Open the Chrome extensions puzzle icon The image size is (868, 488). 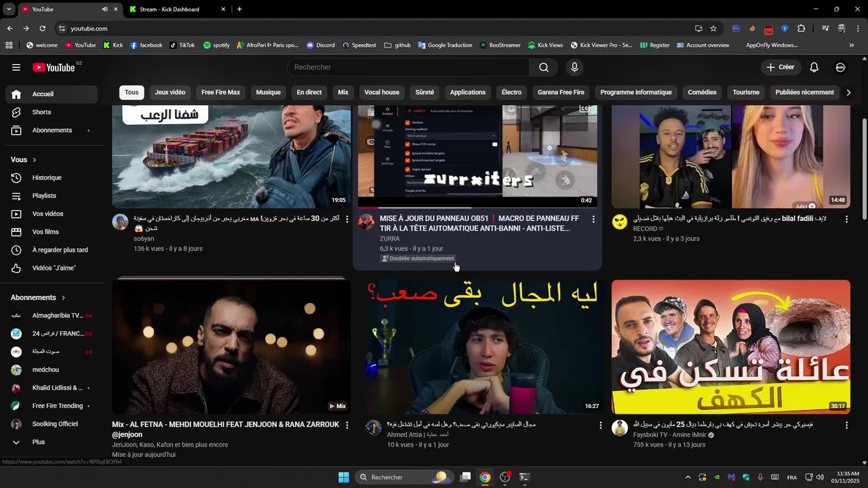pos(801,28)
